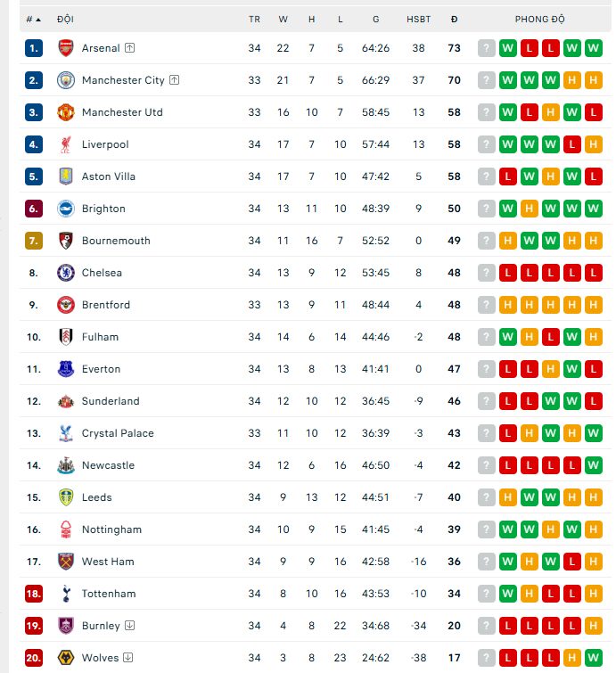Click rank badge 7 for Bournemouth
The width and height of the screenshot is (616, 673).
34,241
